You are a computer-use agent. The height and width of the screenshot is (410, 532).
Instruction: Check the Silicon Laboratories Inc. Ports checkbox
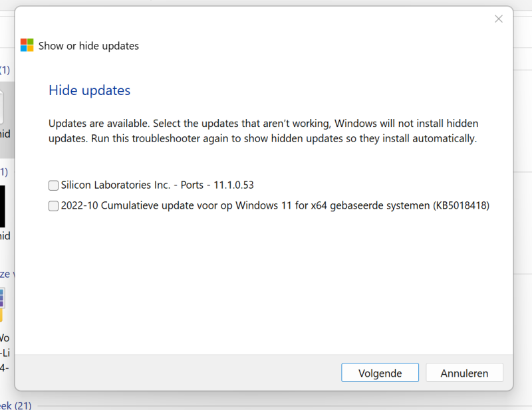tap(53, 185)
